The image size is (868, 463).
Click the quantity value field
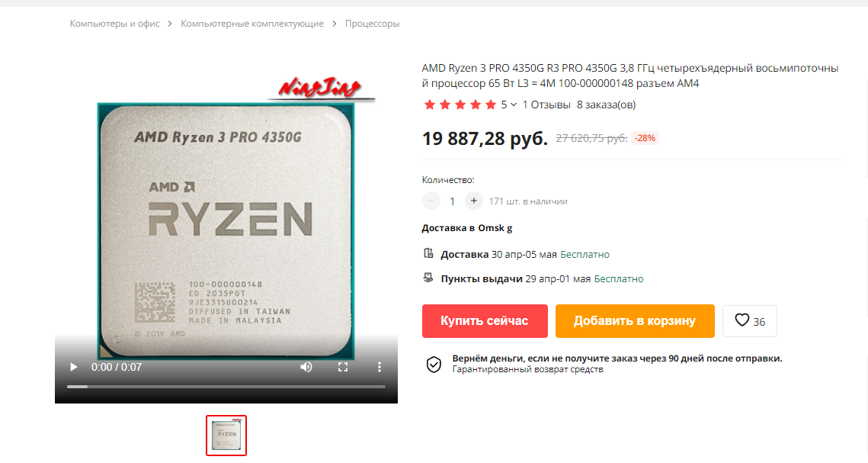452,201
